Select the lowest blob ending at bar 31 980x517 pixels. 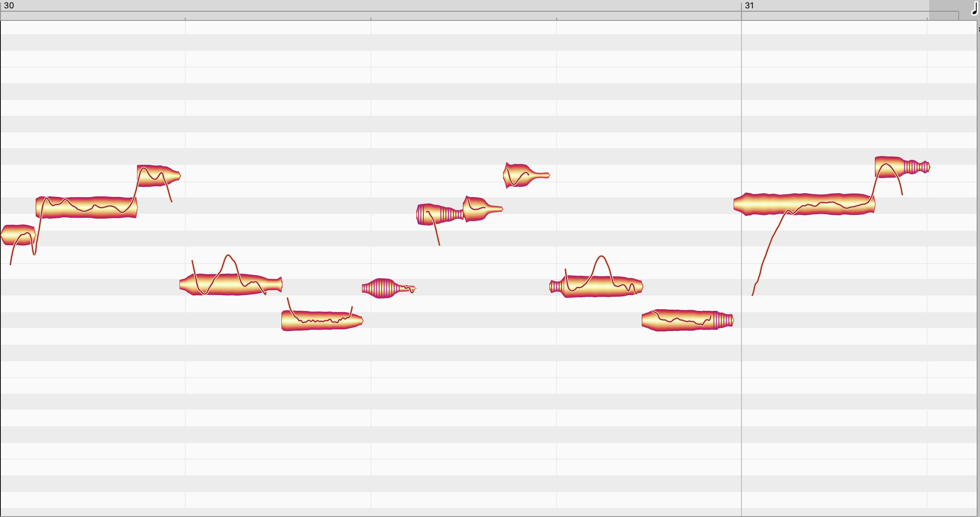[x=688, y=320]
